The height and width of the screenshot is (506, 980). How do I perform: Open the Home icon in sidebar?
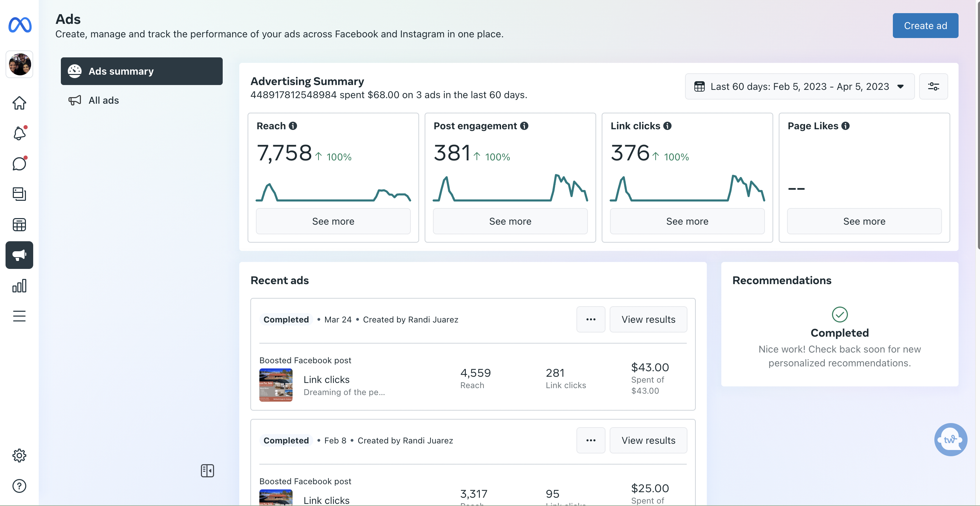(19, 103)
